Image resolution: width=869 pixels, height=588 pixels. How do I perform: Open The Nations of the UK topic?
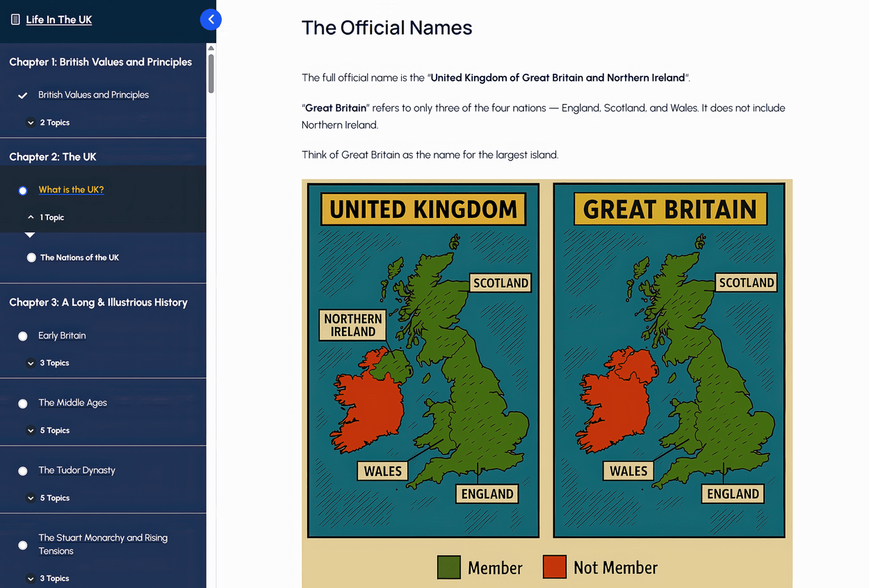79,258
